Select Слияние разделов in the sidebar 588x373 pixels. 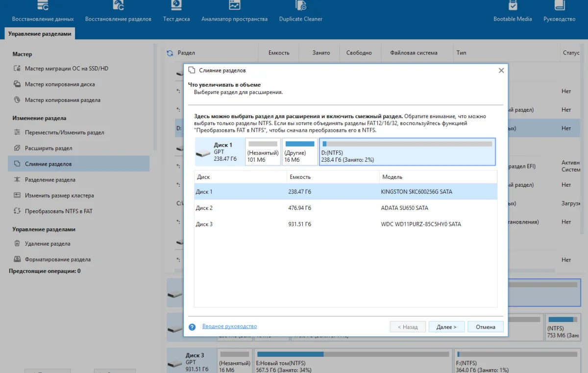pos(48,164)
